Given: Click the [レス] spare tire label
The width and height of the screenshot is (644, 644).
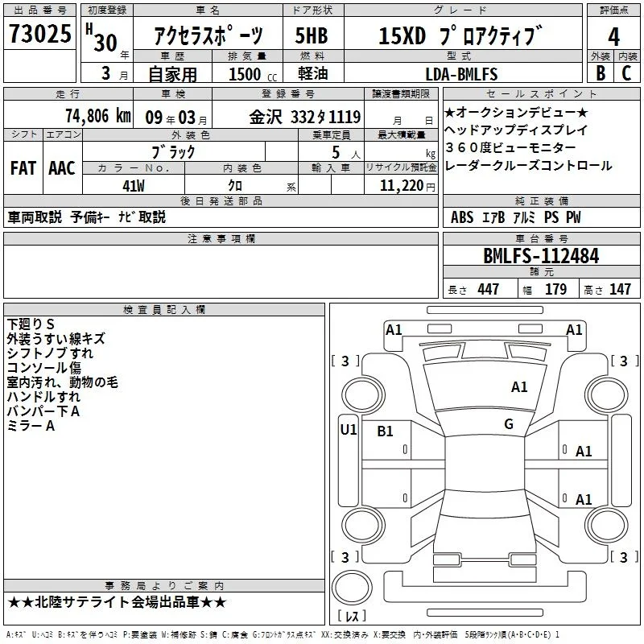Looking at the screenshot, I should click(x=352, y=616).
